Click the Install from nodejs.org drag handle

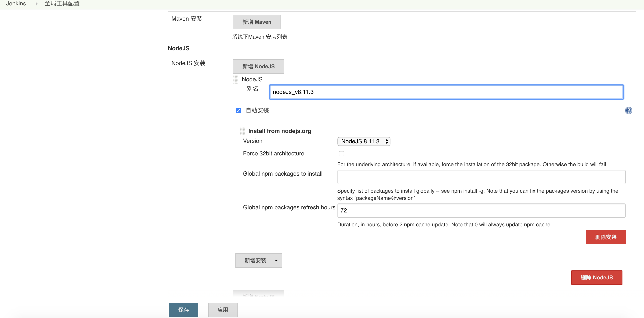[x=242, y=131]
